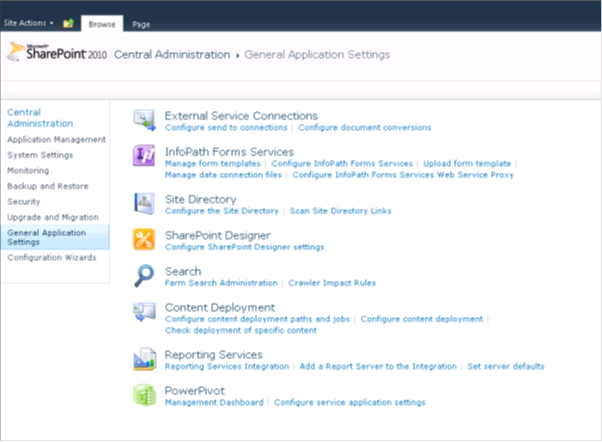Open the External Service Connections heading

(241, 116)
